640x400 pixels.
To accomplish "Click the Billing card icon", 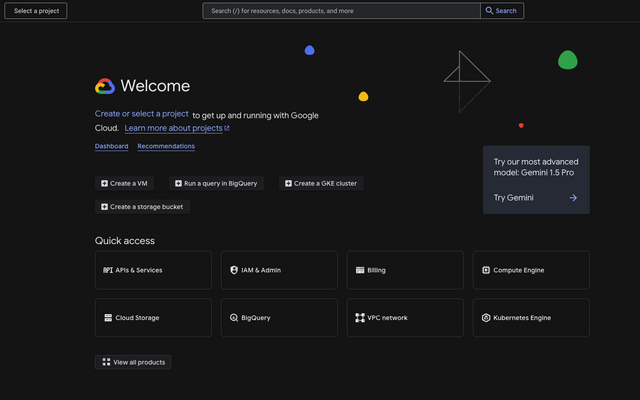I will [x=360, y=270].
